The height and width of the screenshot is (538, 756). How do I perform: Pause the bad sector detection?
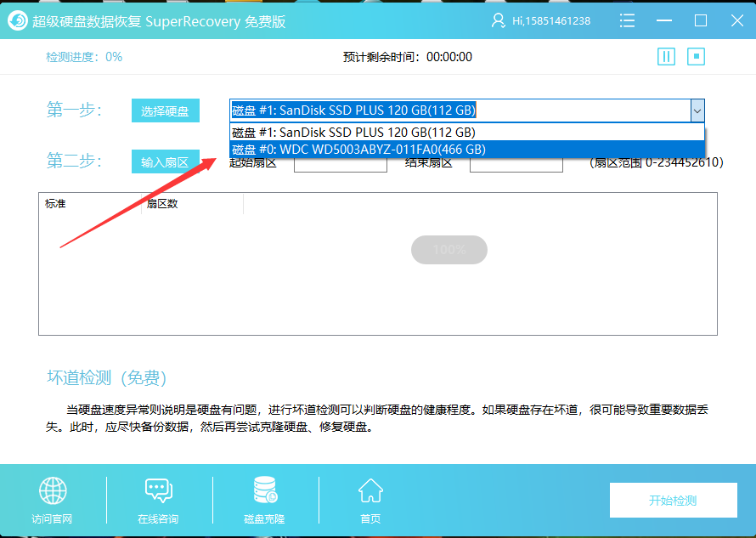coord(666,56)
